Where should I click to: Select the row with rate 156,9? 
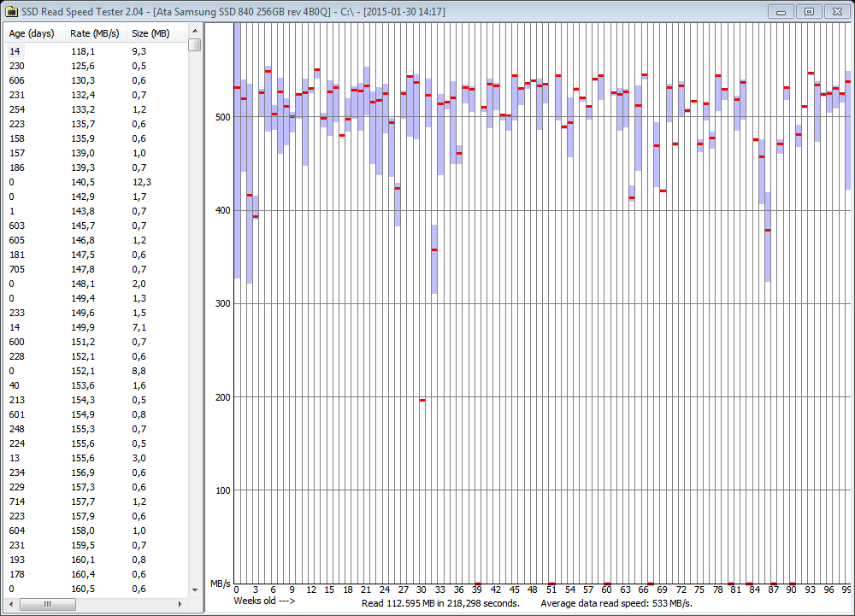[x=96, y=472]
